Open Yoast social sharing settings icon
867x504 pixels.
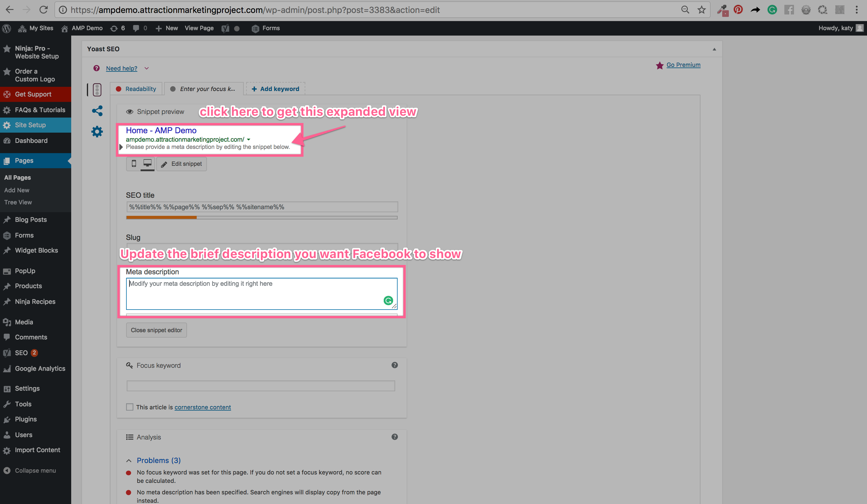pos(97,111)
